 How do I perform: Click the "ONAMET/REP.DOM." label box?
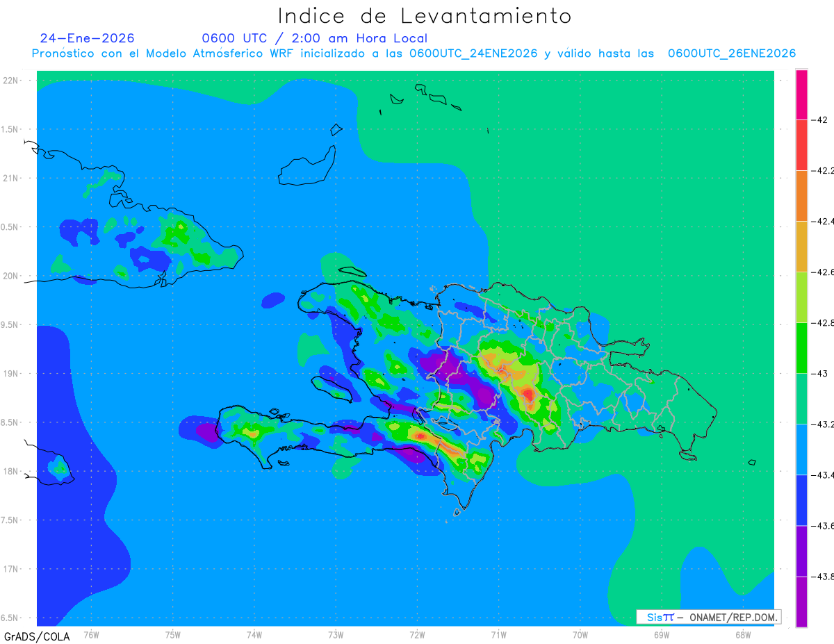[x=708, y=617]
